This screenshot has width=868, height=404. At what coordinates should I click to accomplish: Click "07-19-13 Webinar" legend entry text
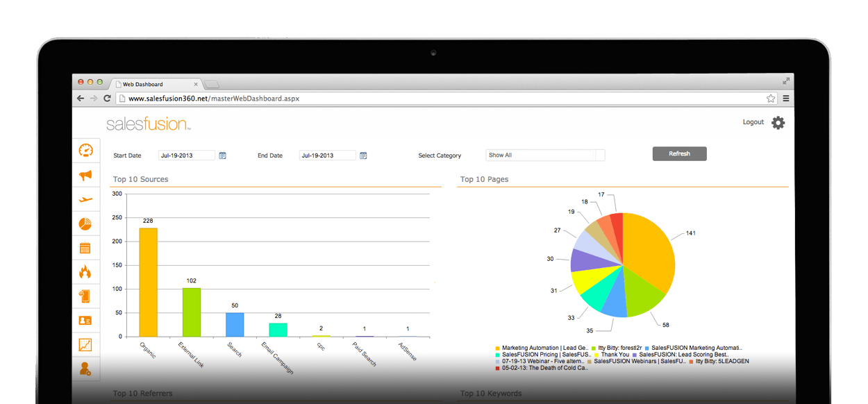(544, 362)
